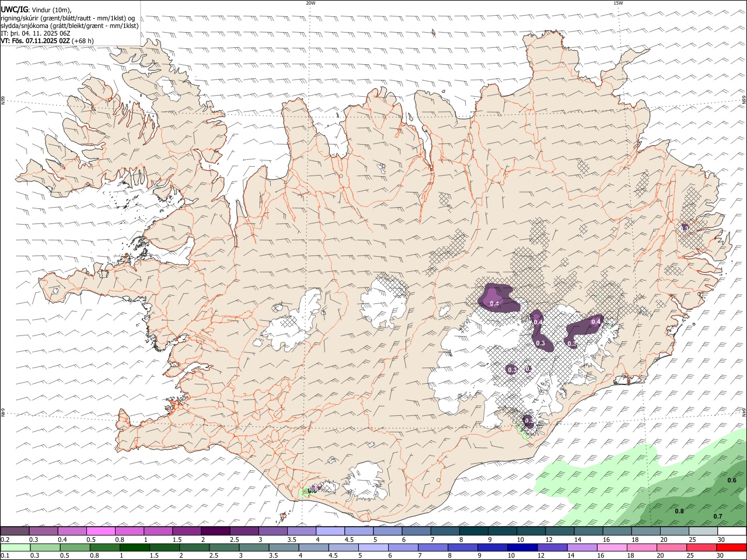Click the 'UWC/IG: Vindur (10m)' title text
747x560 pixels.
pyautogui.click(x=36, y=9)
